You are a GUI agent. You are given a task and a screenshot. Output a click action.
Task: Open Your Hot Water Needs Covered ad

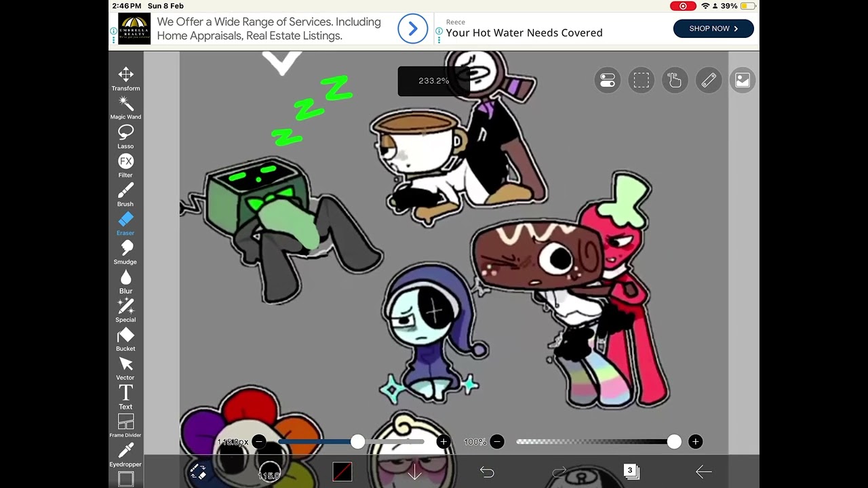click(x=524, y=33)
